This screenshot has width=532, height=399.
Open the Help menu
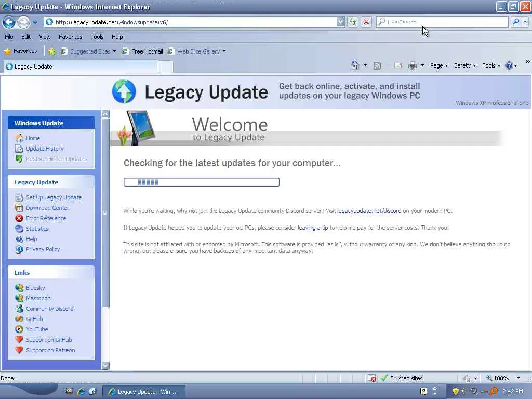pos(117,37)
